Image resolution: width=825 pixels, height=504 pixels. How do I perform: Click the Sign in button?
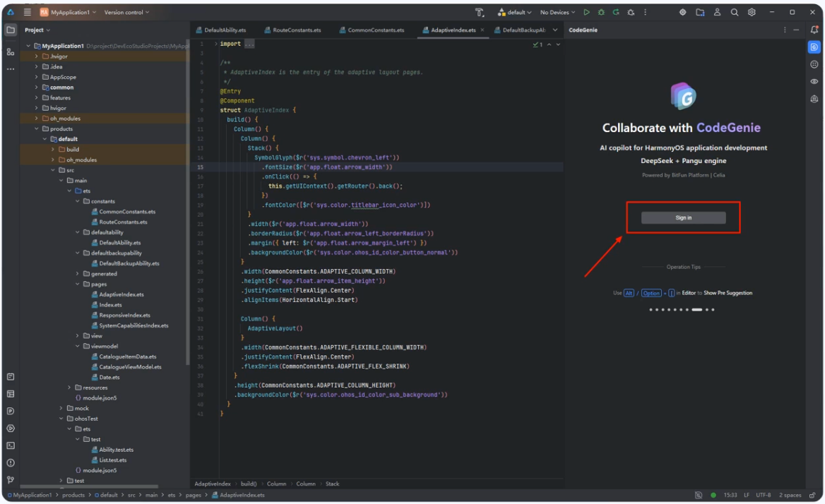683,217
